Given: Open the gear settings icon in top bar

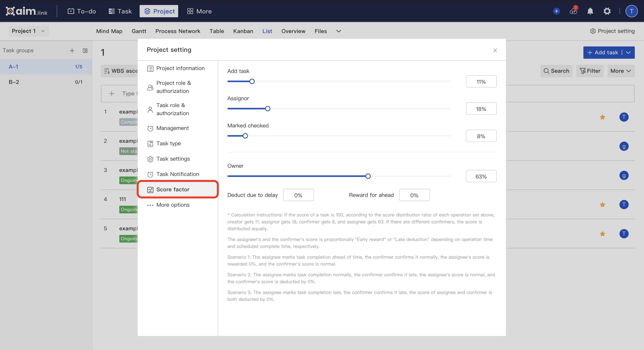Looking at the screenshot, I should click(x=607, y=11).
